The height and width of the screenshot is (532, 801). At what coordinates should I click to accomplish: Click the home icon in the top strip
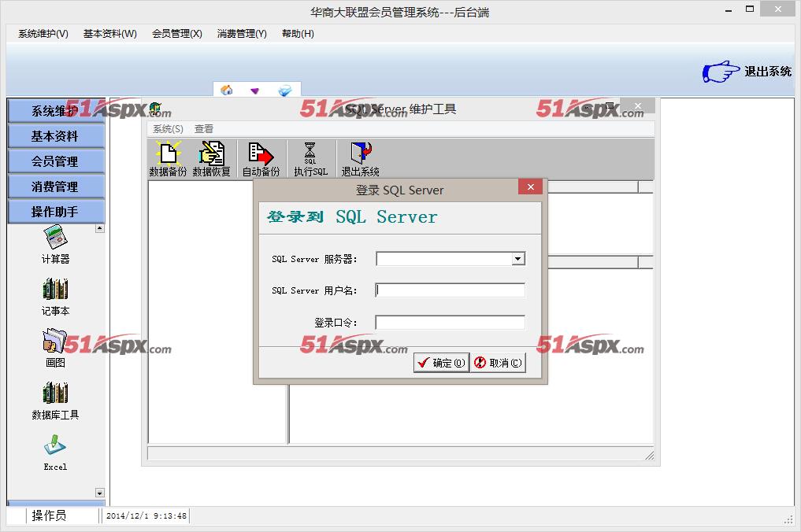(226, 91)
